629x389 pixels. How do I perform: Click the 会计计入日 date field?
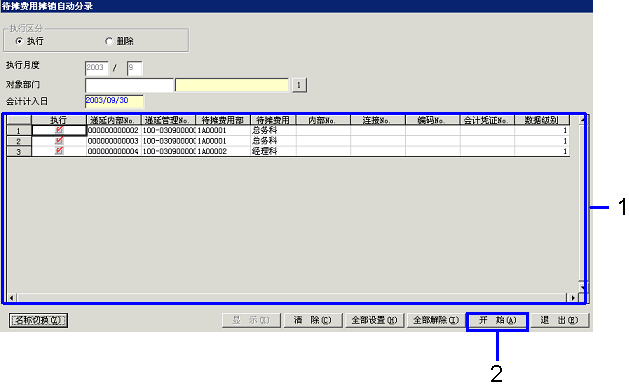[x=114, y=101]
